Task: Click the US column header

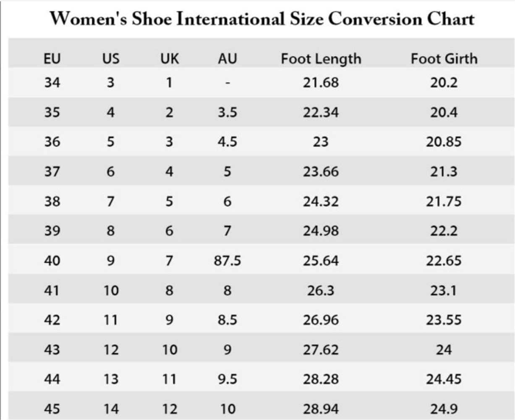Action: click(x=111, y=59)
